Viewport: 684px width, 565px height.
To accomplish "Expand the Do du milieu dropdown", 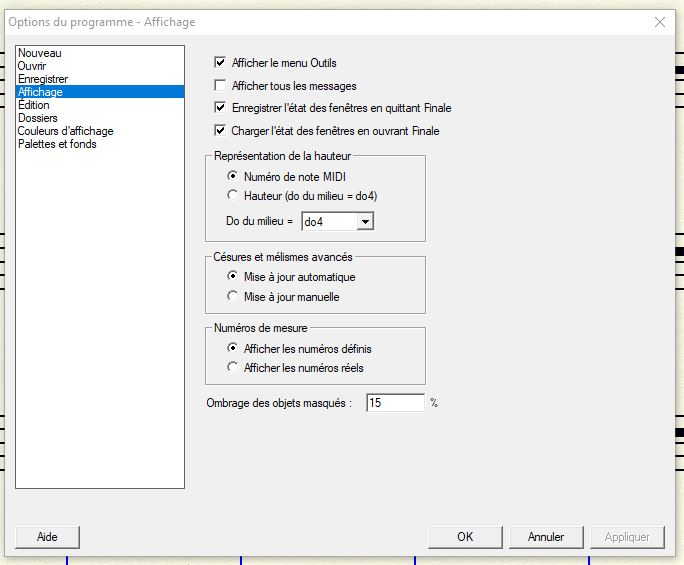I will pyautogui.click(x=364, y=221).
